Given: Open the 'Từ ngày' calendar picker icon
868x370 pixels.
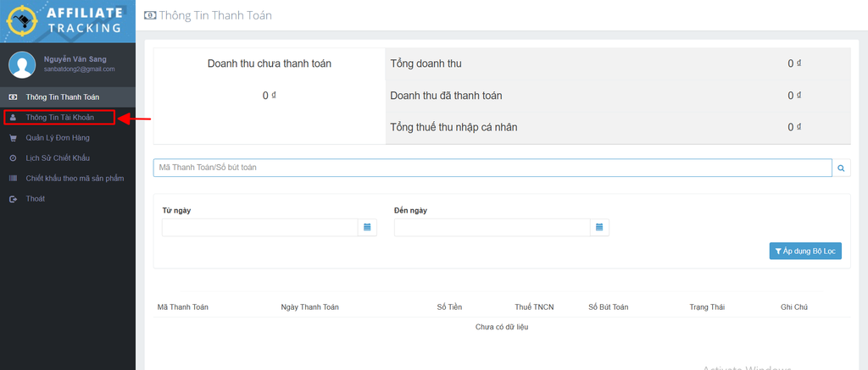Looking at the screenshot, I should pyautogui.click(x=367, y=227).
